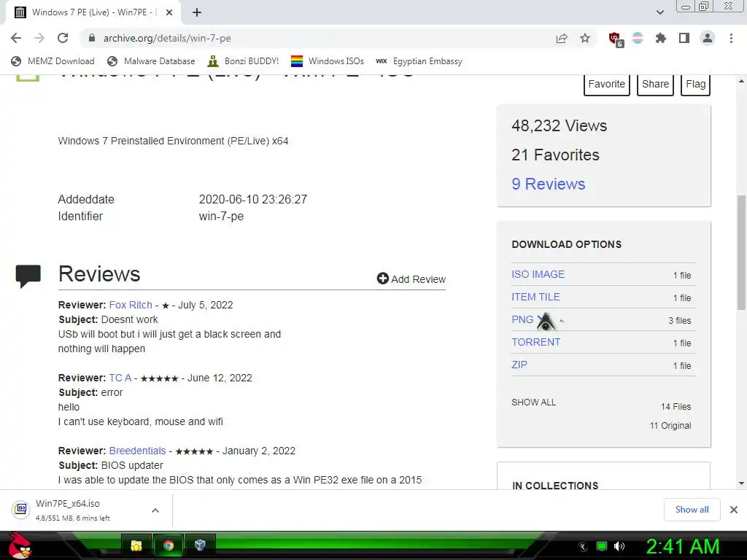The width and height of the screenshot is (747, 560).
Task: Click the Chrome taskbar icon
Action: point(169,545)
